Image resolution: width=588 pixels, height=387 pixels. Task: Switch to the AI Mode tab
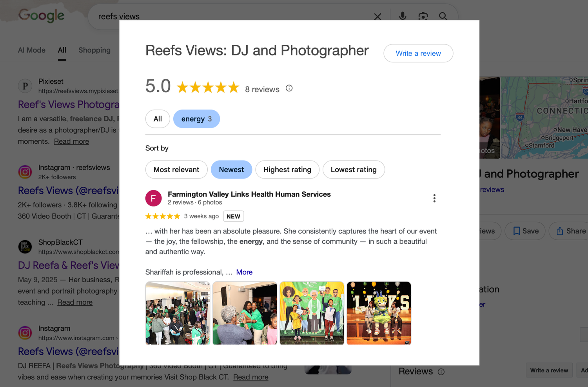pyautogui.click(x=32, y=50)
